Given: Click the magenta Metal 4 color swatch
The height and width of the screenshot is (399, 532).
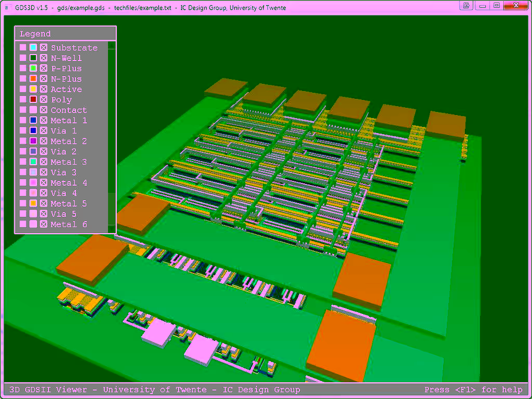Looking at the screenshot, I should point(33,183).
